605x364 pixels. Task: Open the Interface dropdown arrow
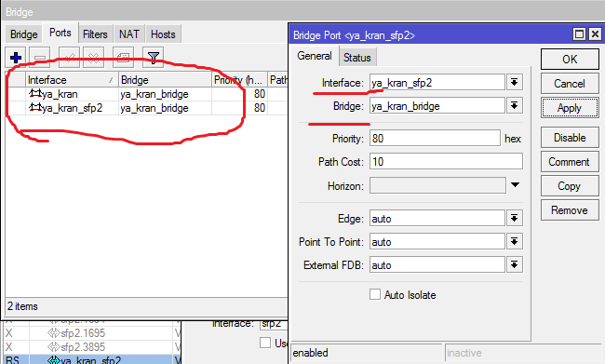click(x=514, y=82)
